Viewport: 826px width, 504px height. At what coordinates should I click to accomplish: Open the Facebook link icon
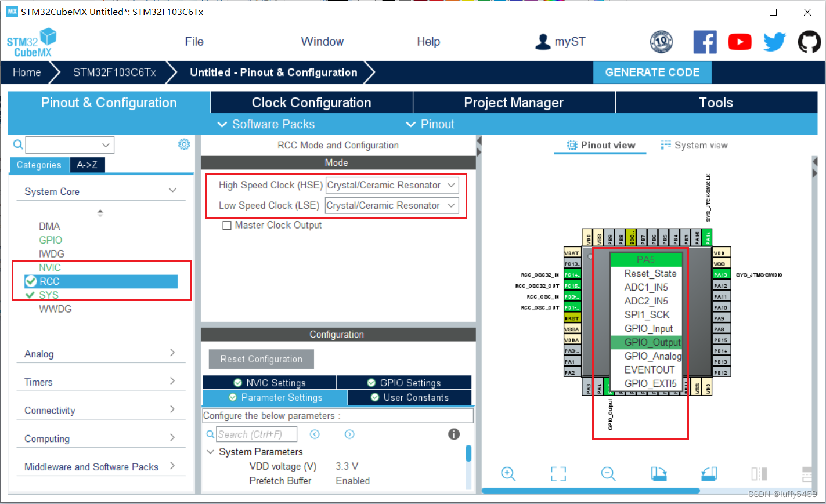point(705,42)
